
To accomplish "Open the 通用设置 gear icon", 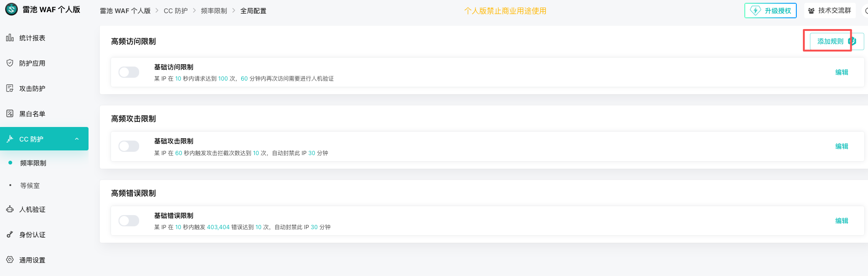I will tap(10, 260).
